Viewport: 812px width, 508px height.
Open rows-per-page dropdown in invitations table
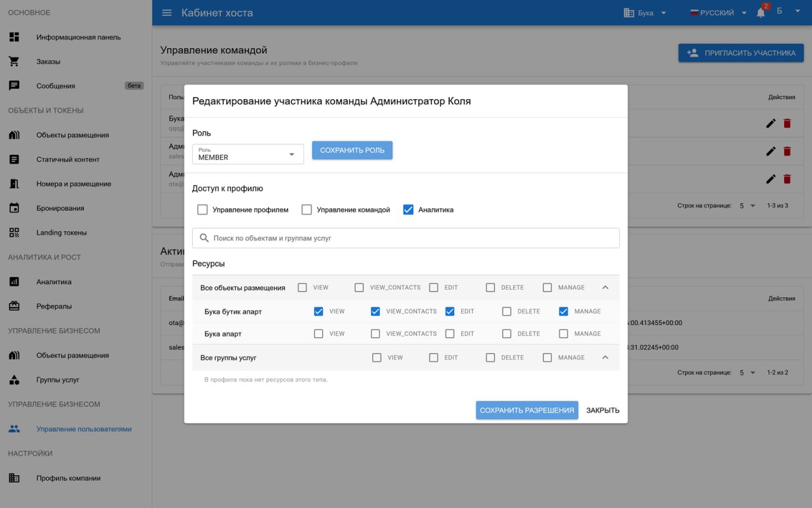pyautogui.click(x=747, y=373)
